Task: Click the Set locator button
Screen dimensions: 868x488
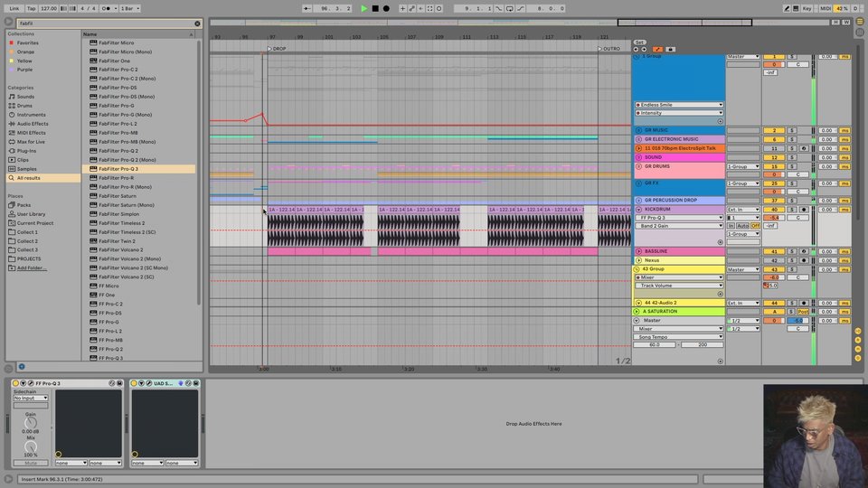Action: coord(639,42)
